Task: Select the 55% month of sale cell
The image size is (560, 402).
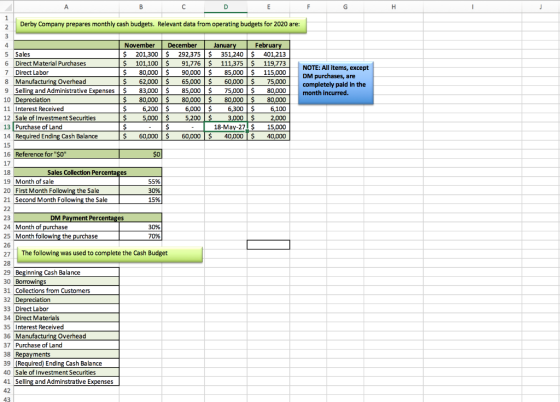Action: (141, 181)
